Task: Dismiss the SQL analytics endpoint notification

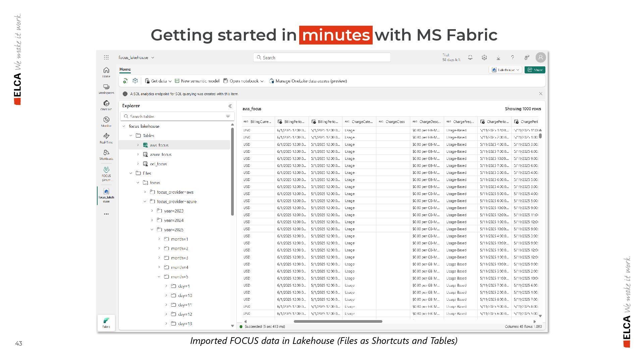Action: (541, 94)
